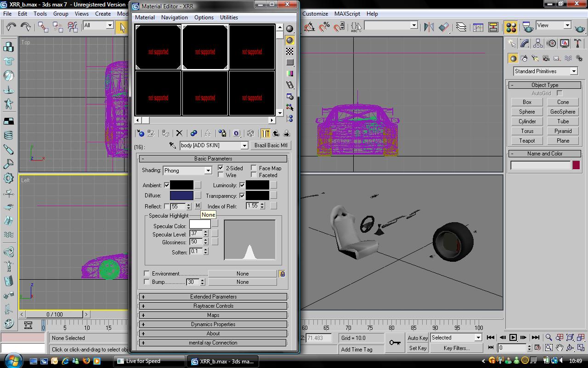Open the Navigation menu in Material Editor
Viewport: 588px width, 368px height.
pyautogui.click(x=174, y=17)
